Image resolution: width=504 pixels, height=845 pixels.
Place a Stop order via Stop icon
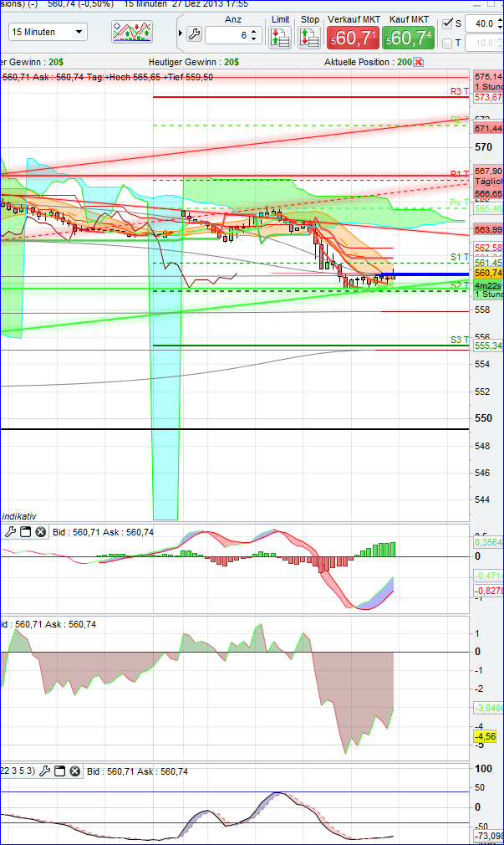click(x=309, y=37)
